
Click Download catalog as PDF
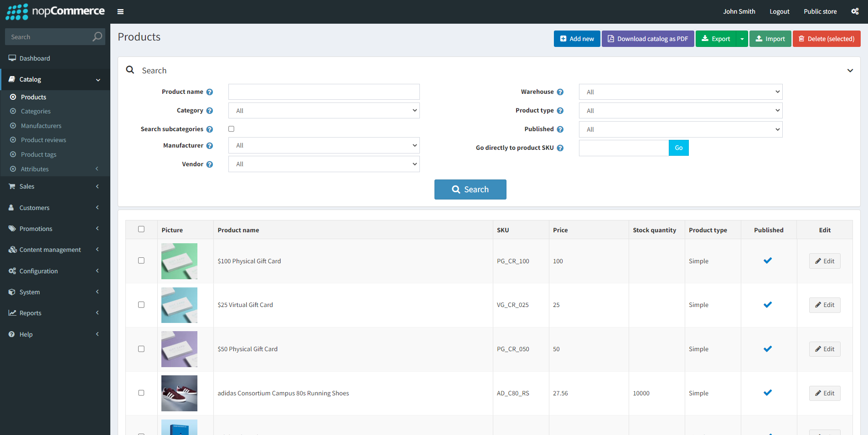[x=648, y=39]
